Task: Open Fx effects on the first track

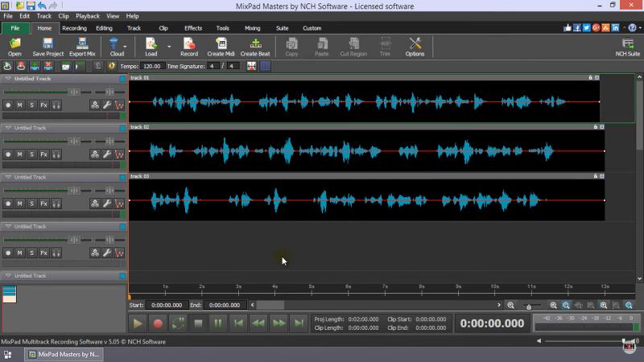Action: point(43,105)
